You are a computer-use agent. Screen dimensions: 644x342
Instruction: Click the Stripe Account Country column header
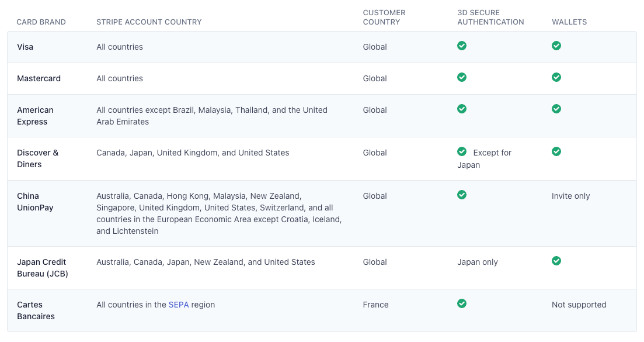coord(149,22)
